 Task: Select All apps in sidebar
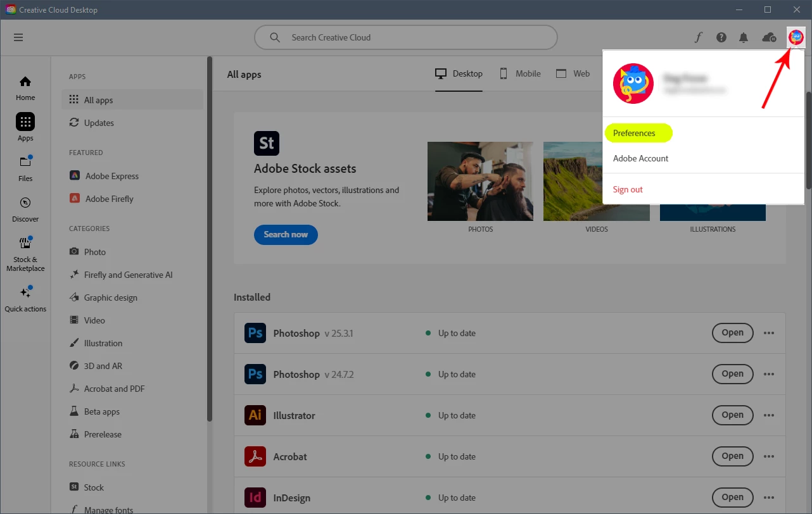(x=132, y=100)
